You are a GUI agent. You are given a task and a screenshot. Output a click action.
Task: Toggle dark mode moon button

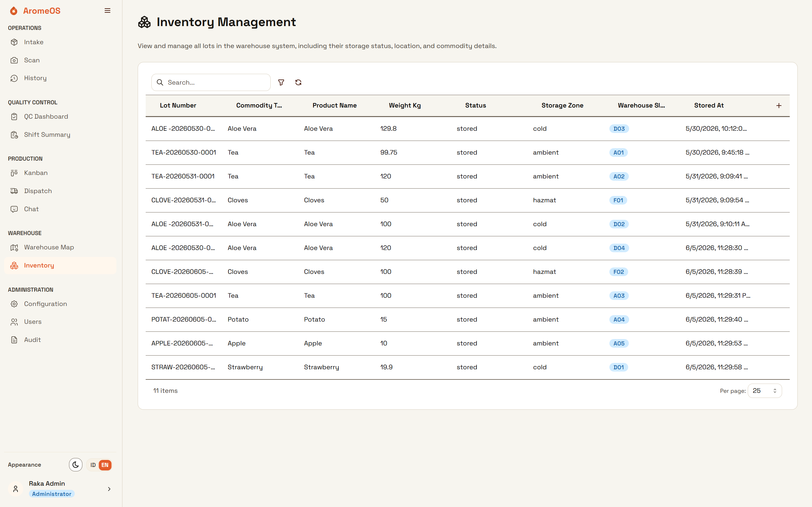click(75, 465)
